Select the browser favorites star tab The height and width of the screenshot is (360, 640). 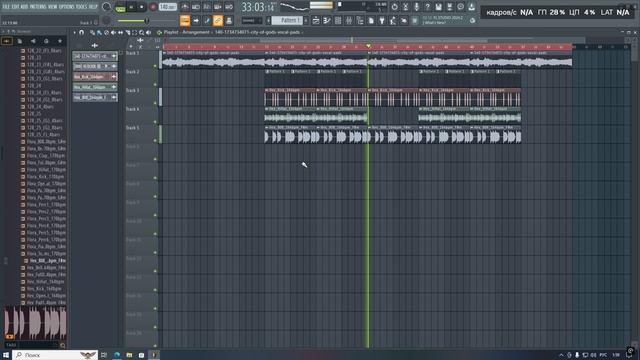pyautogui.click(x=60, y=41)
